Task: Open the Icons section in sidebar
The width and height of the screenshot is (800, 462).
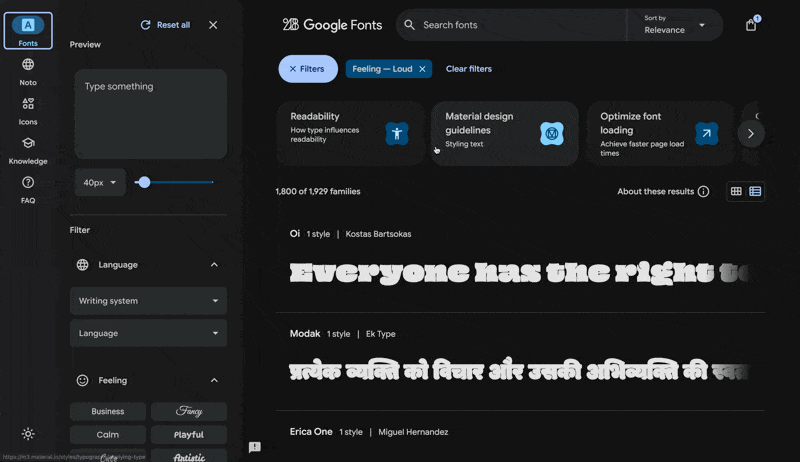Action: 28,111
